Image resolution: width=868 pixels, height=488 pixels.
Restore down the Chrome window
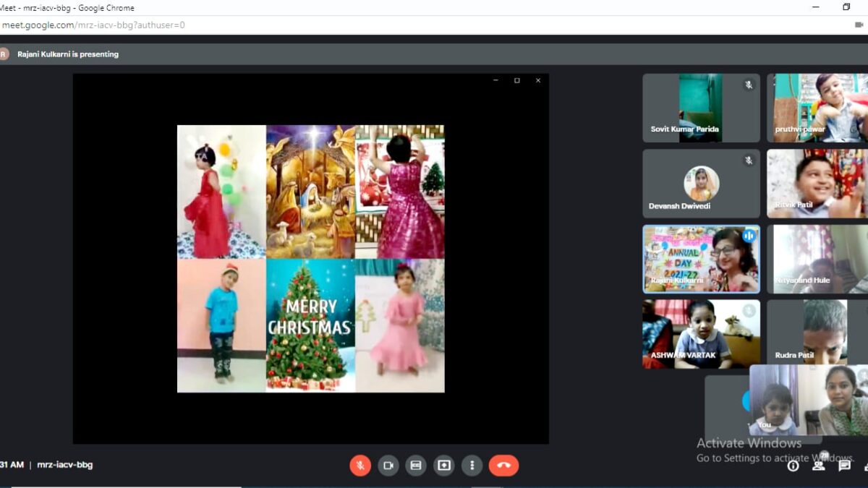(x=846, y=7)
